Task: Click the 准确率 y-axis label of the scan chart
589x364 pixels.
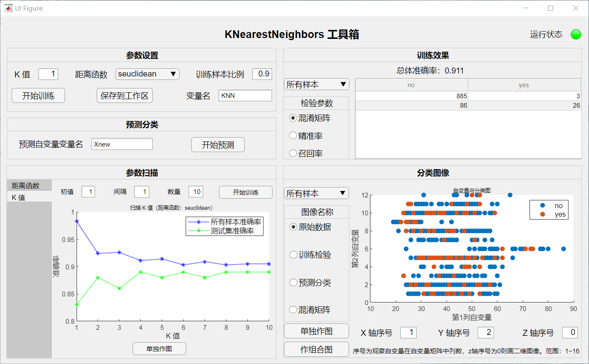Action: pos(56,267)
